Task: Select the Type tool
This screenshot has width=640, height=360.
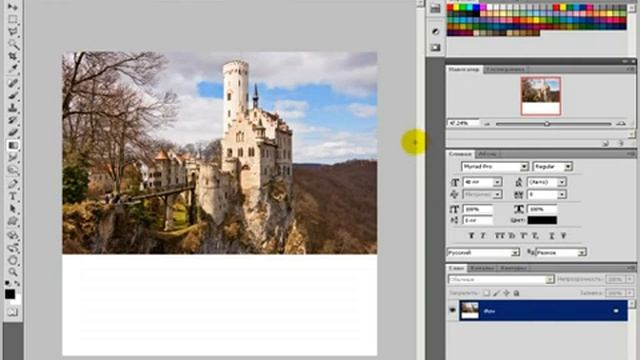Action: click(x=12, y=196)
